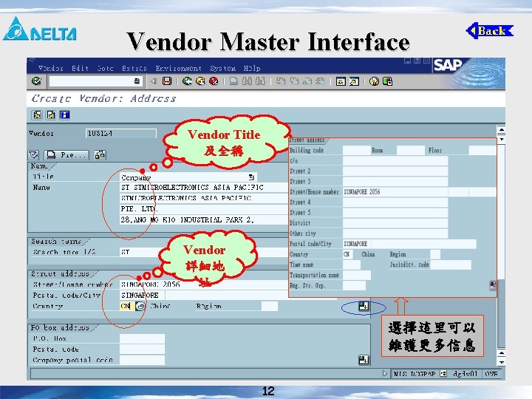
Task: Open the Title dropdown showing Company
Action: 251,177
